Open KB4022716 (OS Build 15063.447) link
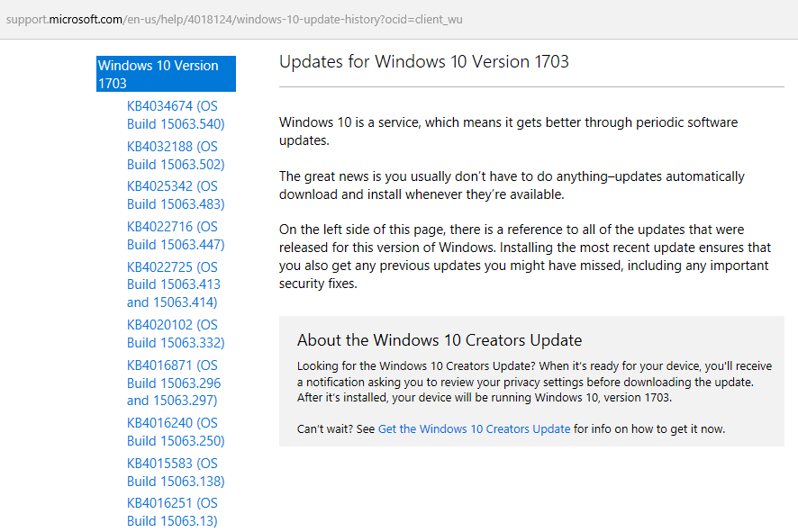Image resolution: width=798 pixels, height=532 pixels. click(176, 236)
